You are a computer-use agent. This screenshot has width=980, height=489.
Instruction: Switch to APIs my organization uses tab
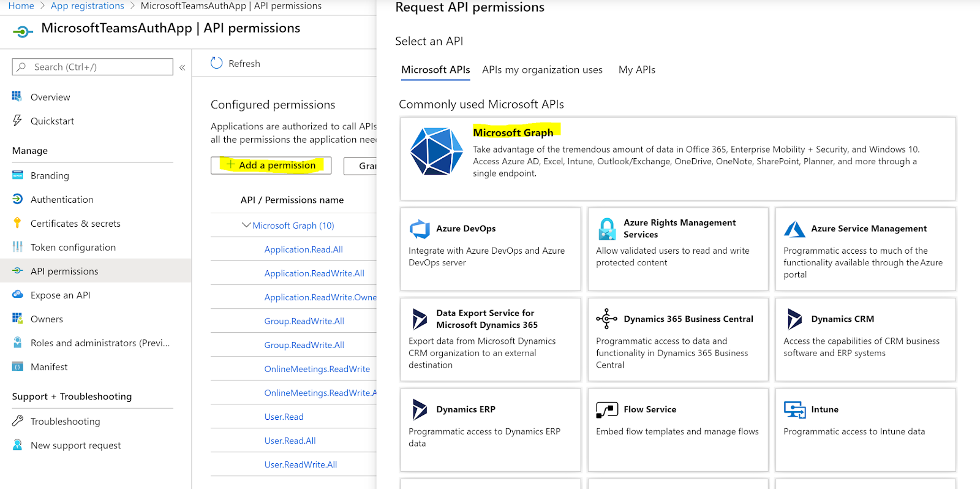coord(542,70)
